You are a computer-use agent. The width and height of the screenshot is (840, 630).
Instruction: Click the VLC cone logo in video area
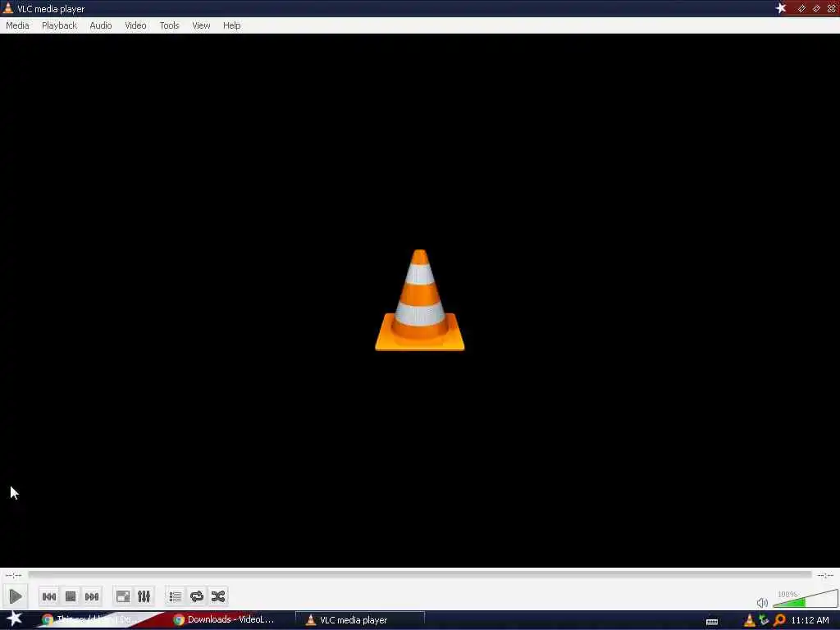[419, 300]
